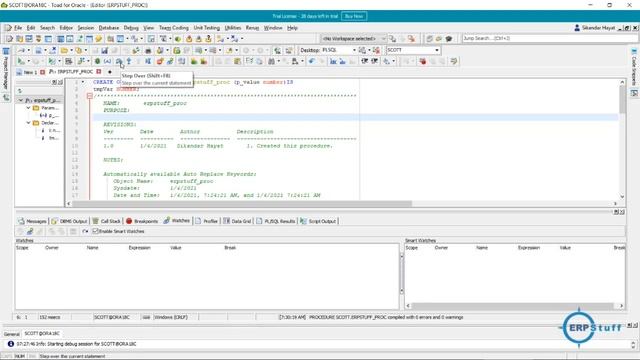Click the info icon beside debug session message
Viewport: 640px width, 360px height.
(x=11, y=344)
